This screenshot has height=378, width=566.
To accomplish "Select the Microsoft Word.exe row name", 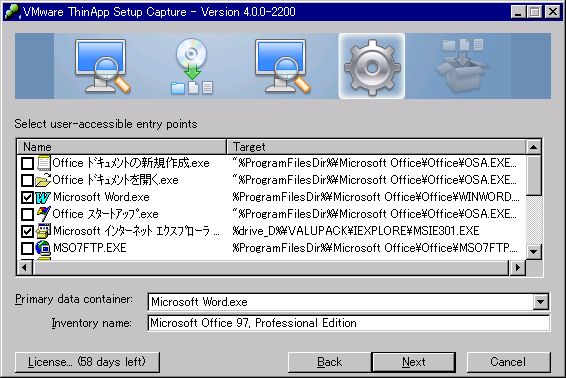I will (101, 197).
